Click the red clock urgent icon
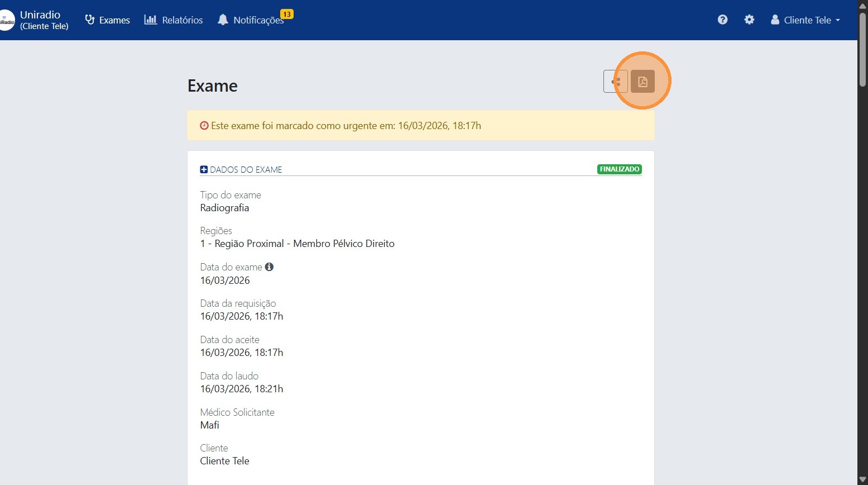 point(204,126)
